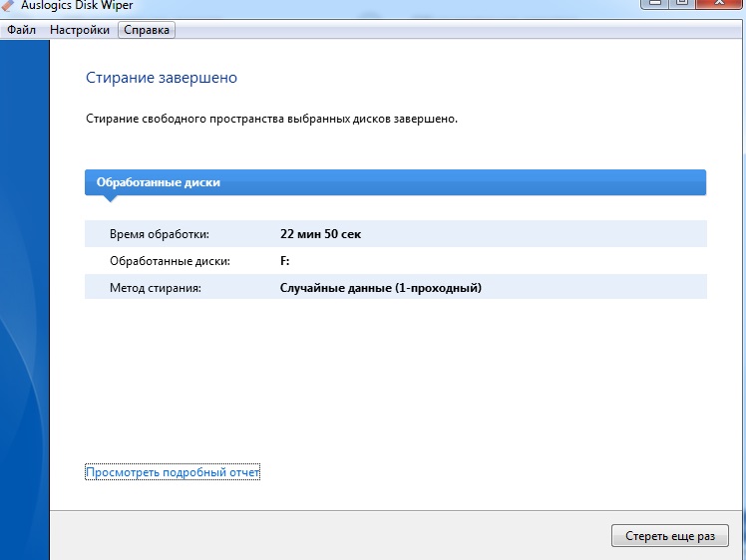Click the 22 мин 50 сек value
Viewport: 746px width, 560px height.
[320, 234]
